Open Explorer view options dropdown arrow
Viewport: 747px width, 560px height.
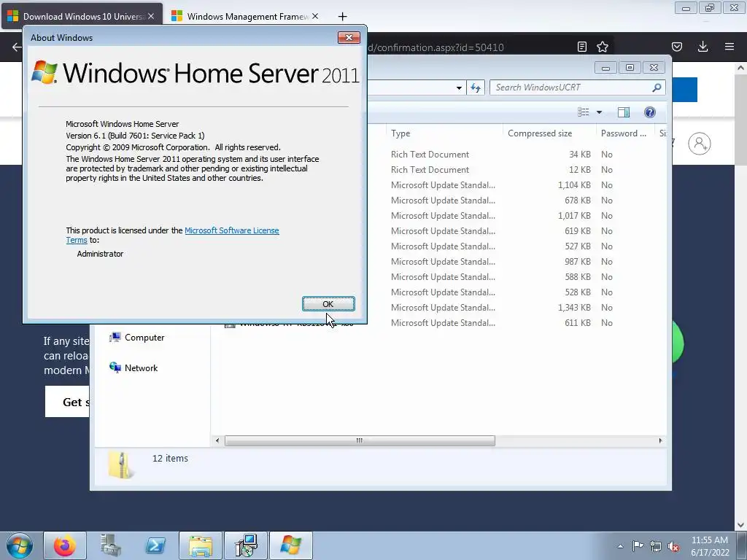click(x=600, y=112)
